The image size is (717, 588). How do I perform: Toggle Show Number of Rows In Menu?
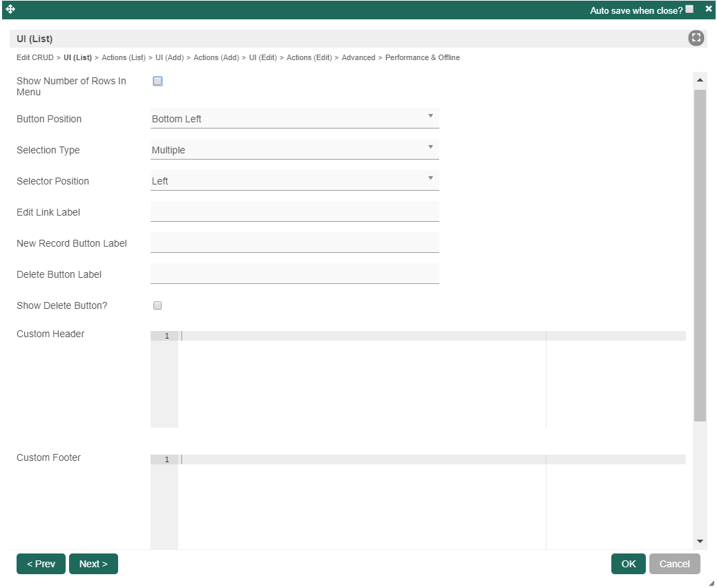tap(157, 82)
